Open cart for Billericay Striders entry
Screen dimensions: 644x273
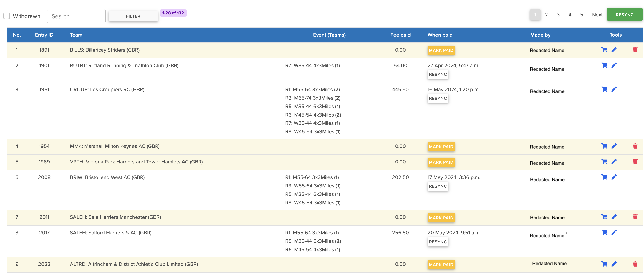(x=604, y=50)
